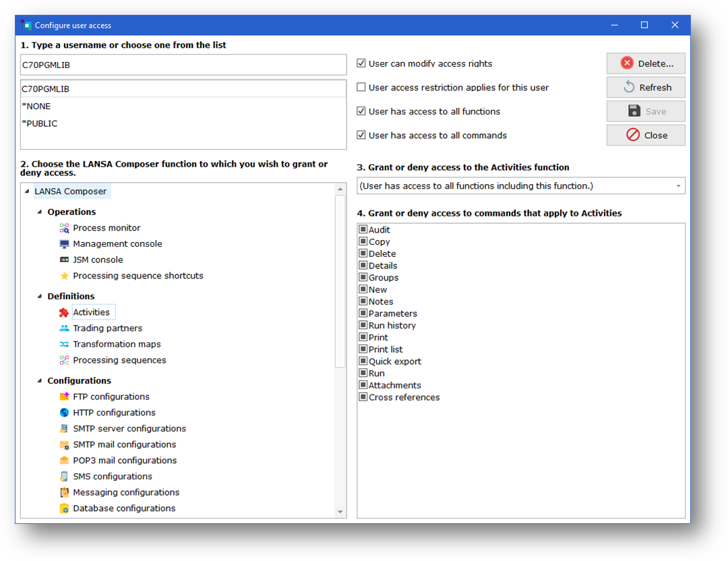Click the Database configurations icon
The height and width of the screenshot is (561, 728).
tap(64, 508)
